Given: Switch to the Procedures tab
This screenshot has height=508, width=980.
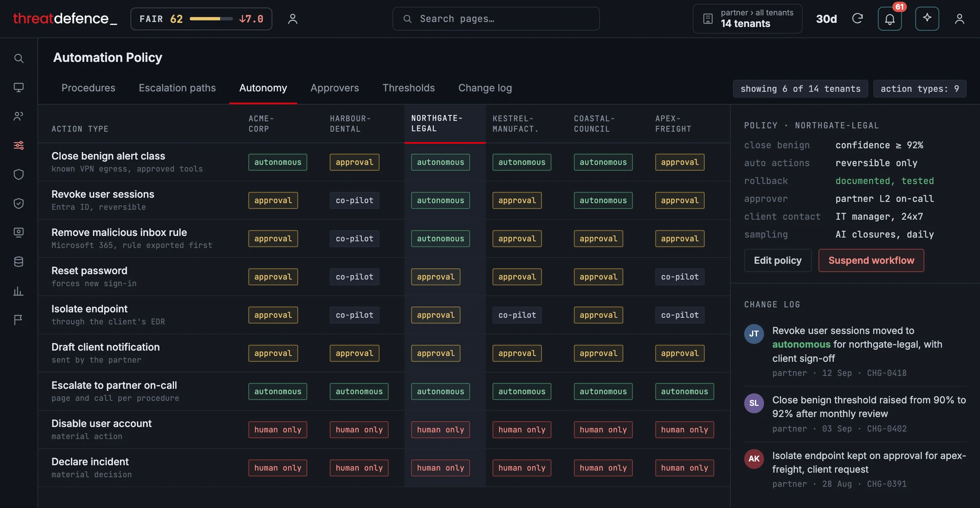Looking at the screenshot, I should [x=88, y=88].
